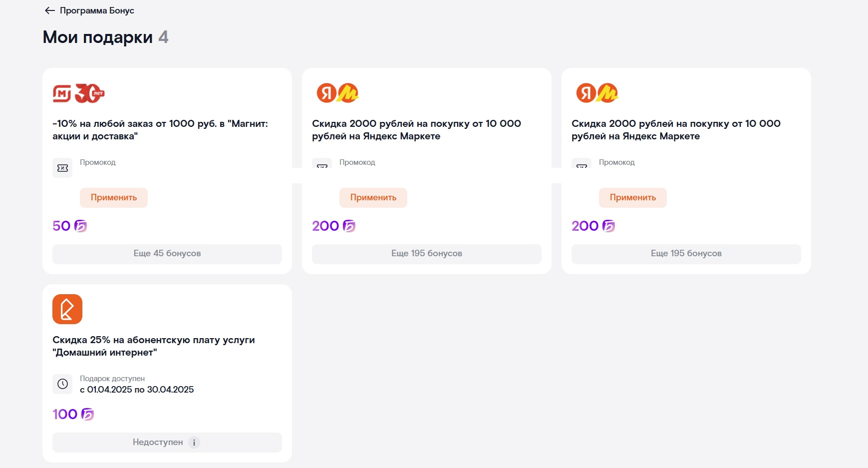Open the Magnit -10% order offer title
This screenshot has height=468, width=868.
pyautogui.click(x=160, y=130)
